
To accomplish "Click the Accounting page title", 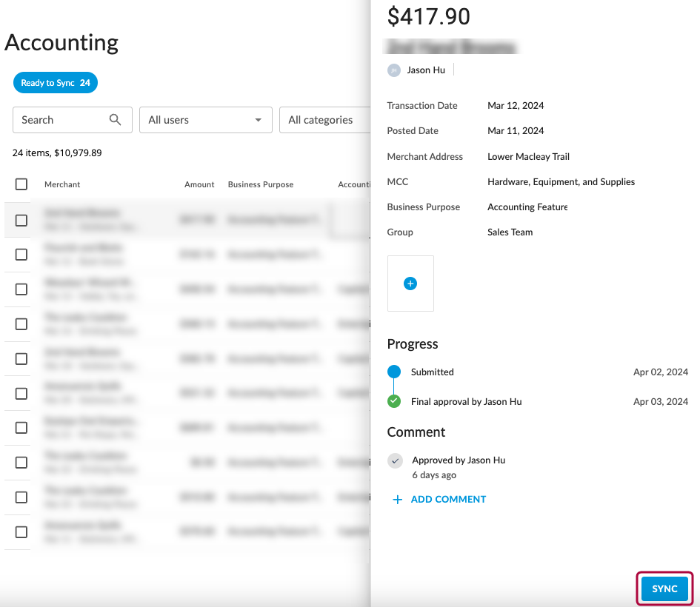I will (x=61, y=43).
